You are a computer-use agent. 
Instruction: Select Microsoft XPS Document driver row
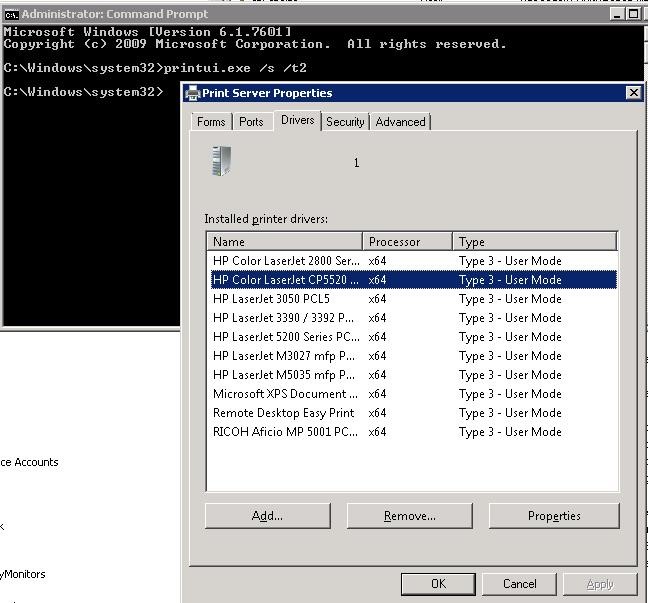click(414, 394)
